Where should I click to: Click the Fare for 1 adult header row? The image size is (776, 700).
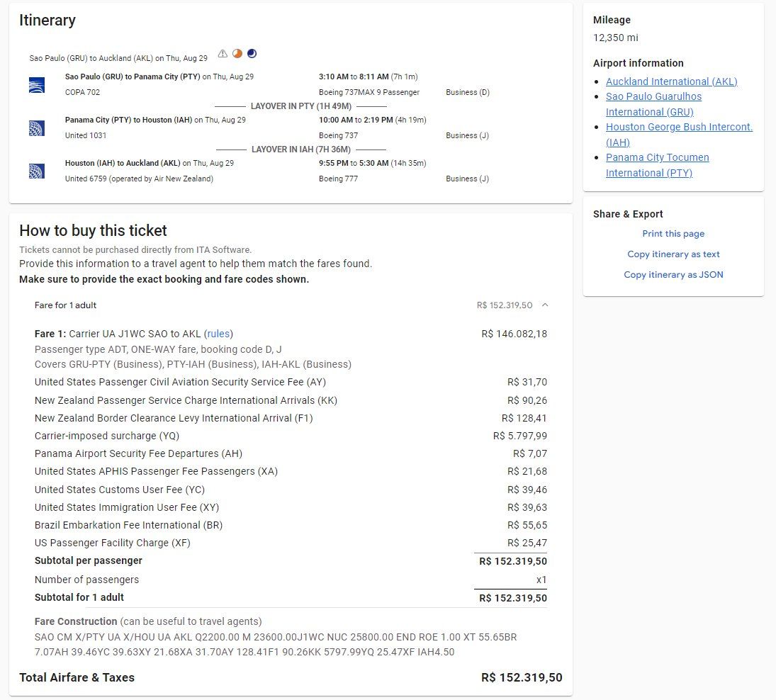66,305
